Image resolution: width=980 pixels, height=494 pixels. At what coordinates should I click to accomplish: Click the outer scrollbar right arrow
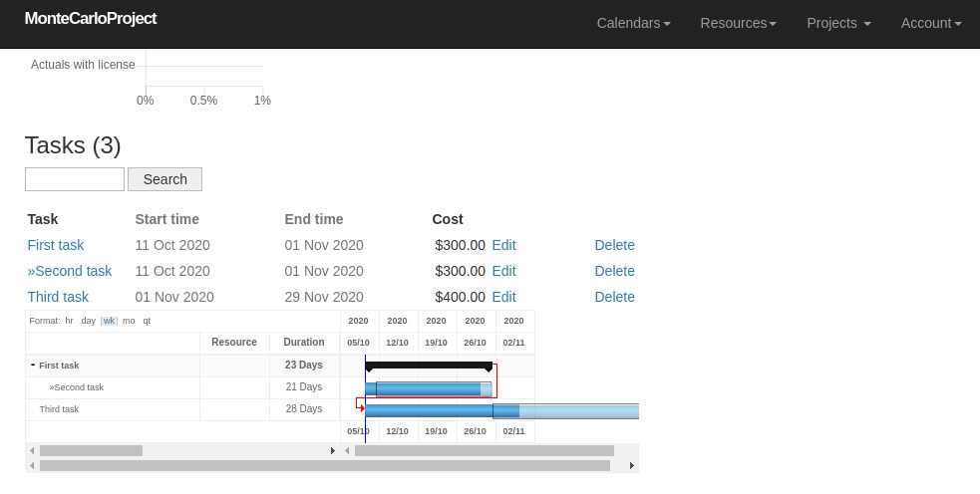click(x=631, y=465)
